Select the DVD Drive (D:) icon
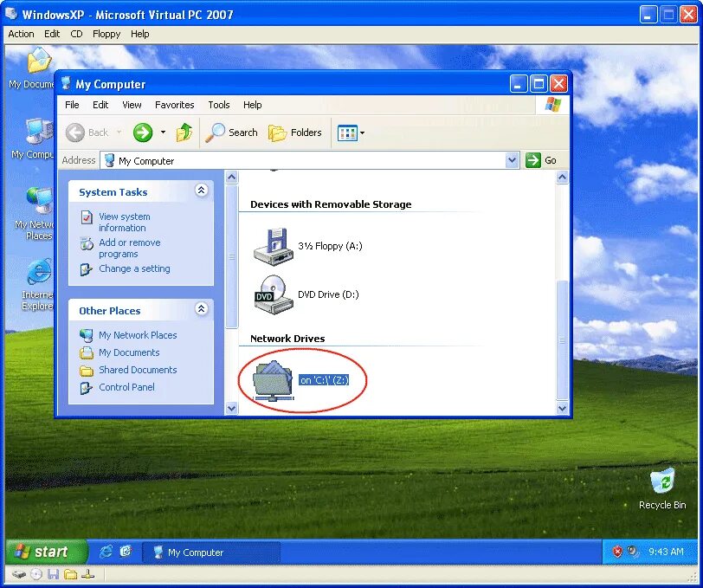This screenshot has width=703, height=588. [274, 294]
